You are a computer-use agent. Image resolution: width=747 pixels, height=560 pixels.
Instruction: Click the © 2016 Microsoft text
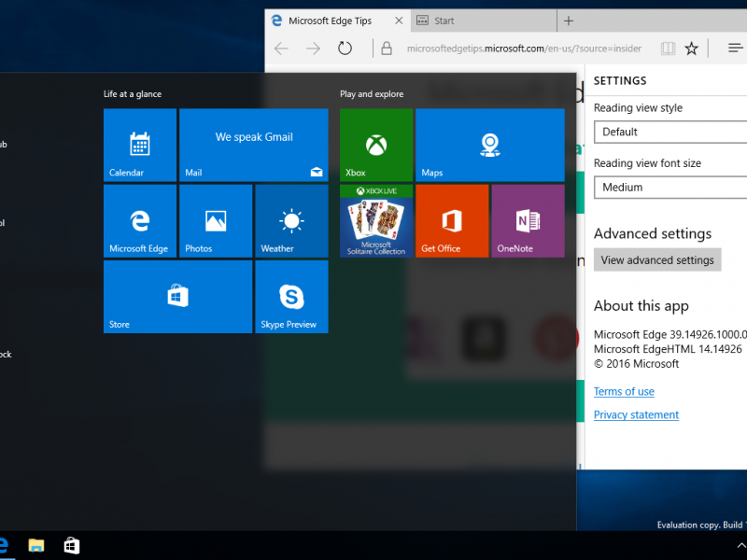click(636, 364)
